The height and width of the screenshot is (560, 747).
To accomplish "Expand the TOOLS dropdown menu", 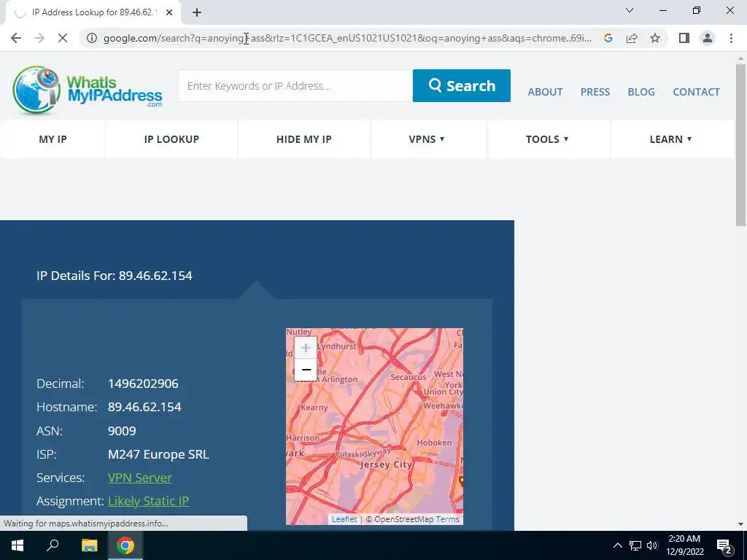I will (x=547, y=139).
